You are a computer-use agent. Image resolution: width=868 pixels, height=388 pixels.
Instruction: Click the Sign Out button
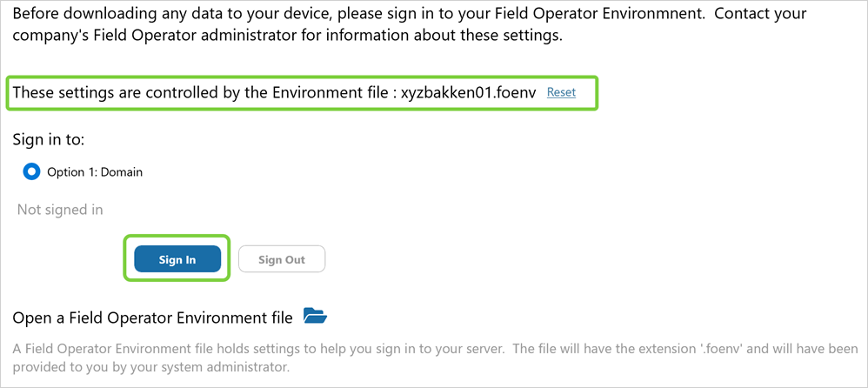(281, 259)
